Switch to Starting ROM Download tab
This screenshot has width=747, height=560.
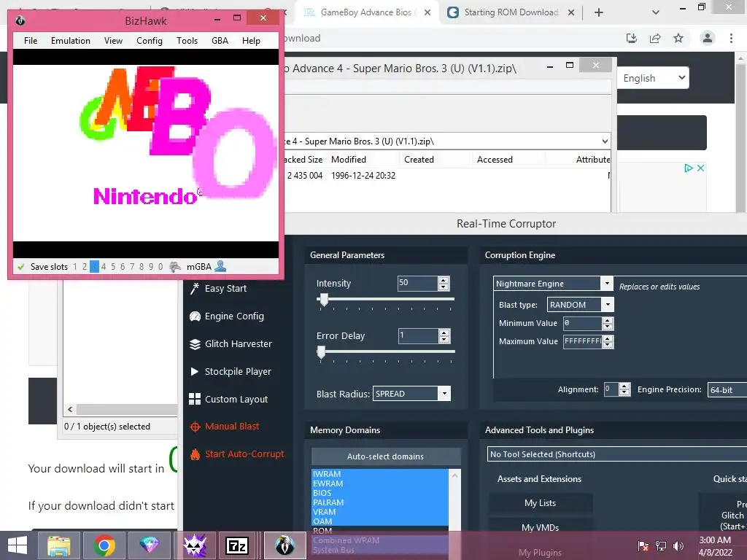click(x=511, y=12)
